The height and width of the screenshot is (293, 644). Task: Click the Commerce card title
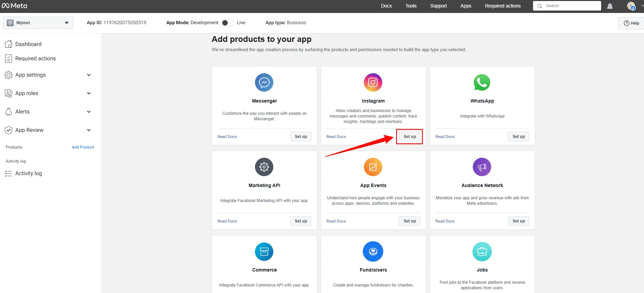(264, 270)
